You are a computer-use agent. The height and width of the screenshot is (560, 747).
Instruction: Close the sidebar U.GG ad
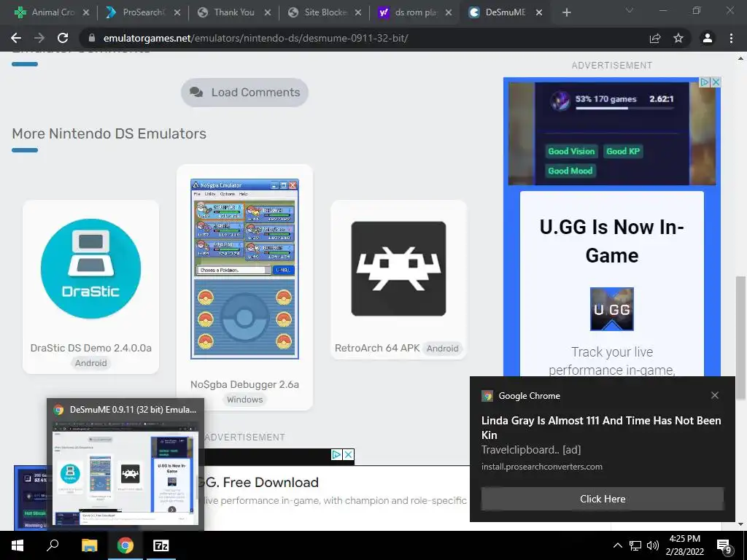pyautogui.click(x=716, y=82)
